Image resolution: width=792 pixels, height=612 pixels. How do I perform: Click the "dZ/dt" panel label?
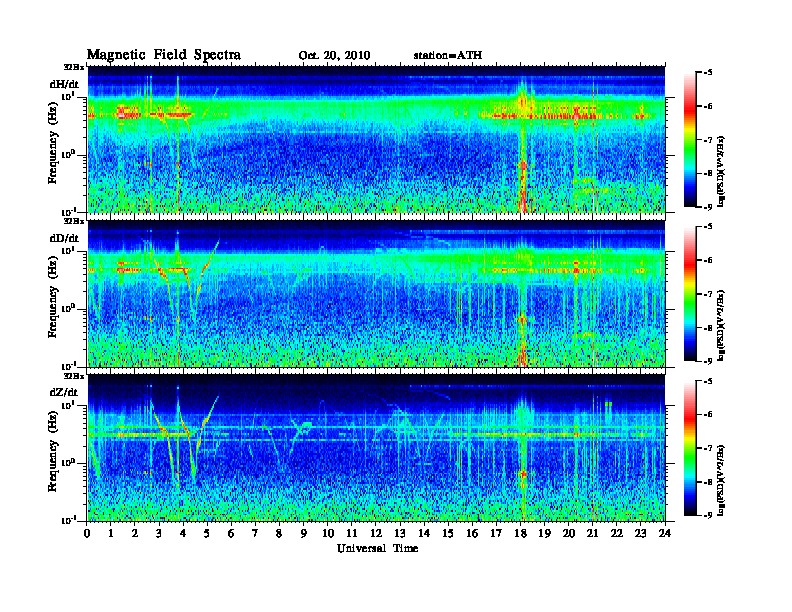pyautogui.click(x=64, y=392)
